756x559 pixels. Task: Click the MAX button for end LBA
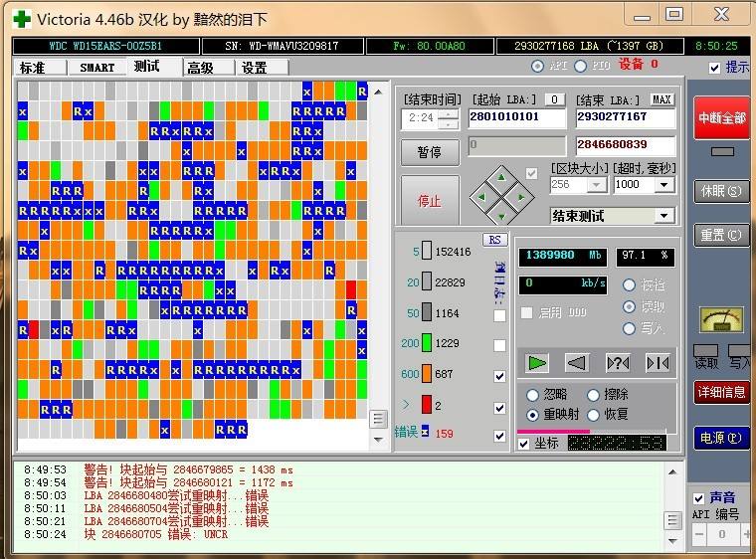[661, 99]
